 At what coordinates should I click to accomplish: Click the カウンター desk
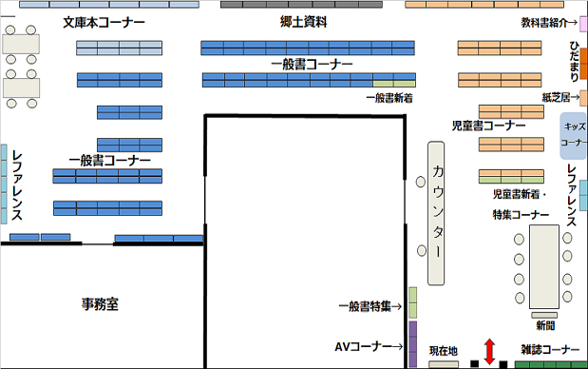coord(436,213)
